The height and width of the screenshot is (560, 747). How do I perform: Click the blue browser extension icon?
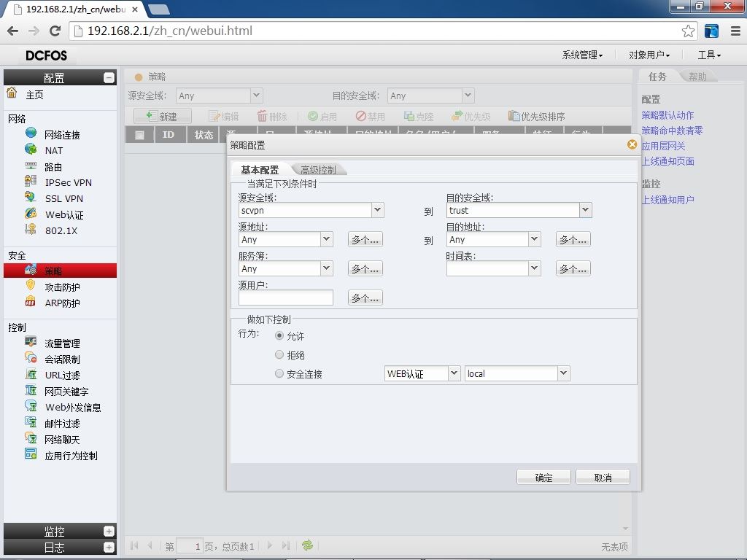pos(711,31)
